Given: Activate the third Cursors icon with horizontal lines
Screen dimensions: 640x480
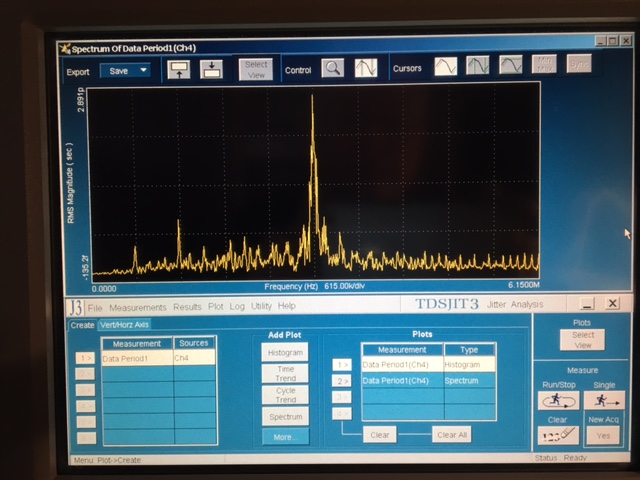Looking at the screenshot, I should click(x=511, y=64).
